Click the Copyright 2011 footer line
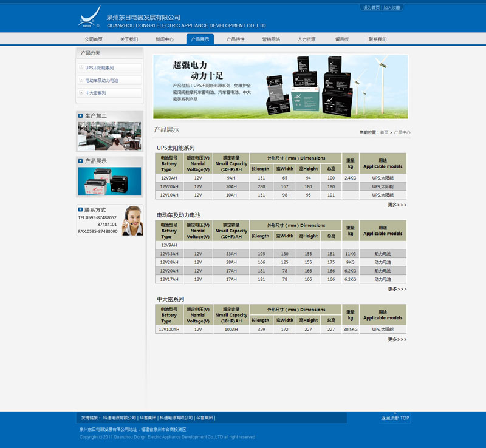486x448 pixels. [x=168, y=437]
